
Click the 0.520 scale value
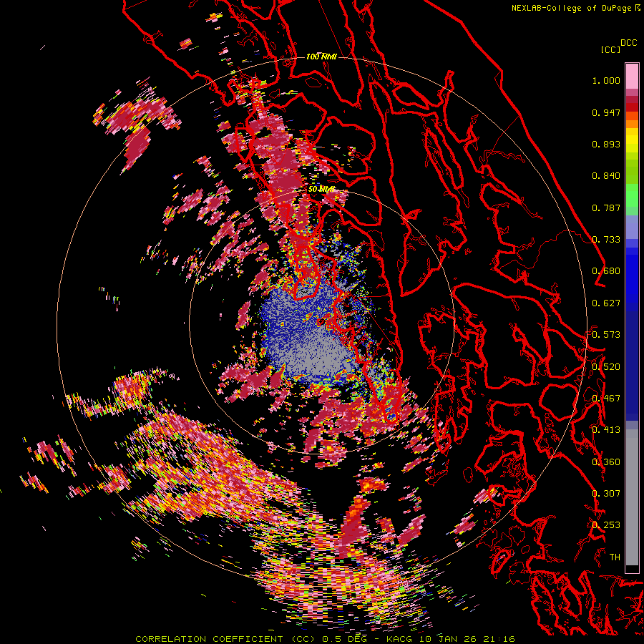606,366
